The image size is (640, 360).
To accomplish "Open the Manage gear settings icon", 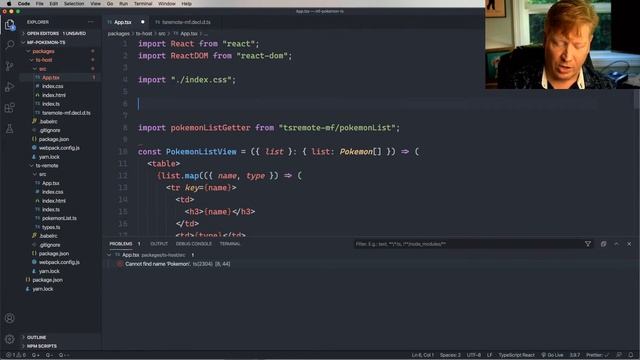I will pyautogui.click(x=10, y=339).
